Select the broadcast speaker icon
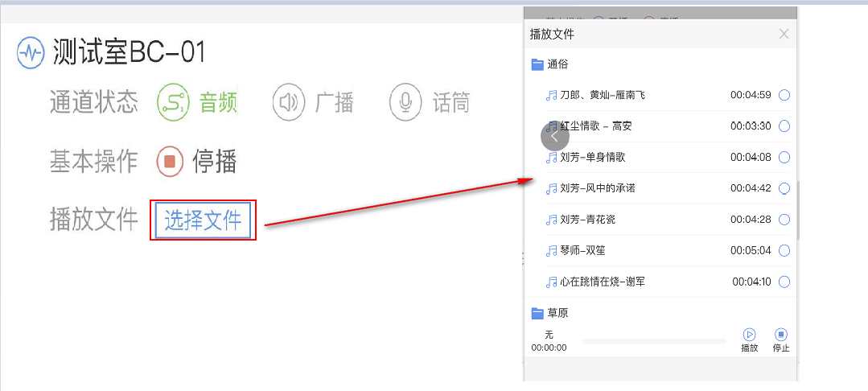This screenshot has width=868, height=391. click(288, 102)
